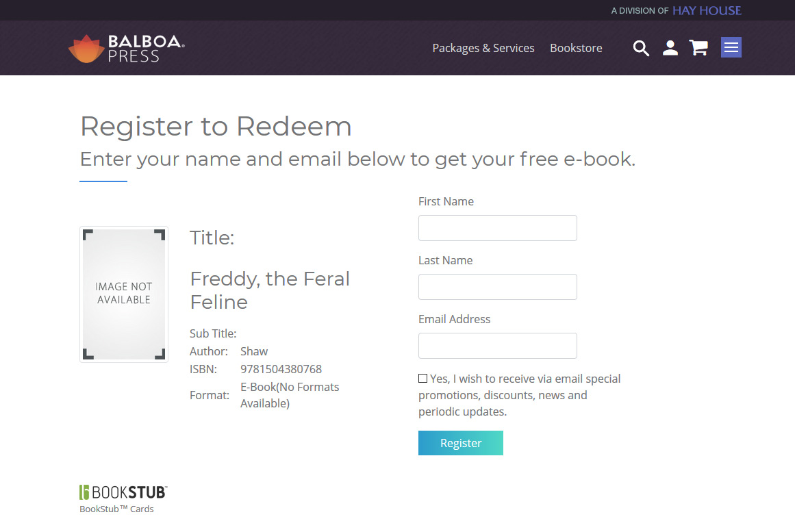Image resolution: width=795 pixels, height=532 pixels.
Task: Select the Last Name field
Action: click(497, 287)
